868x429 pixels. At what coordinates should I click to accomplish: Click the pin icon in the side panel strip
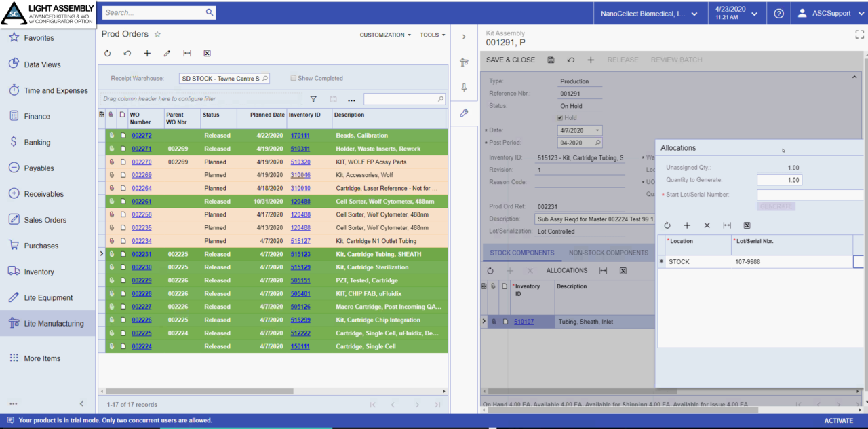(x=464, y=88)
